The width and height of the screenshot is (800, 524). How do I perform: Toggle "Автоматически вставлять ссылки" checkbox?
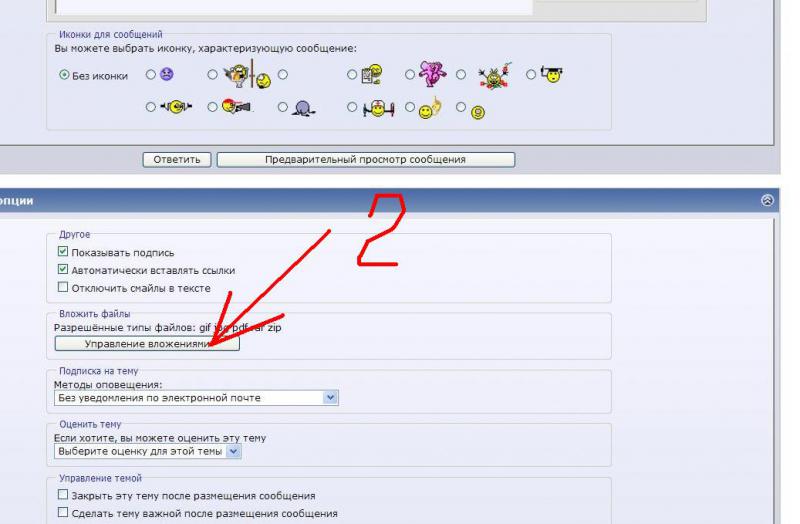(x=64, y=270)
